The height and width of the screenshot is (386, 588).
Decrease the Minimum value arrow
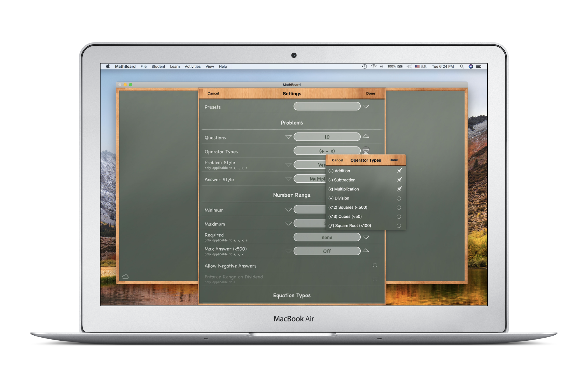[x=288, y=210]
